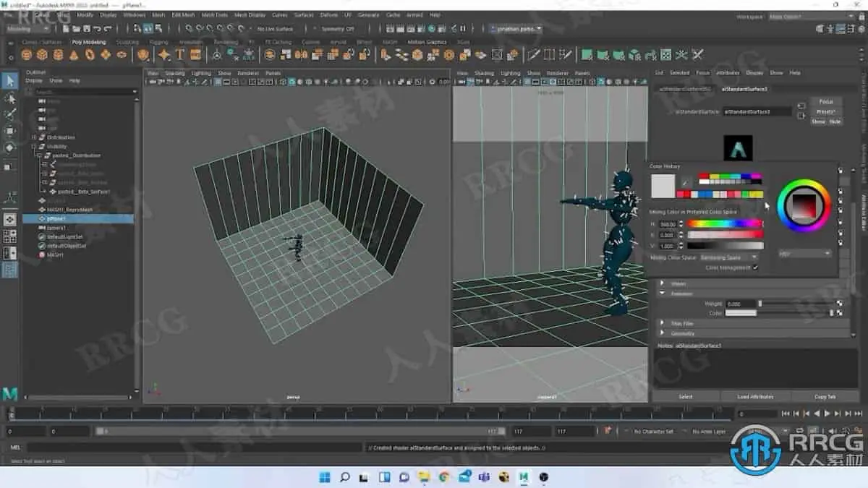
Task: Open the Mesh Tools menu
Action: click(x=214, y=14)
